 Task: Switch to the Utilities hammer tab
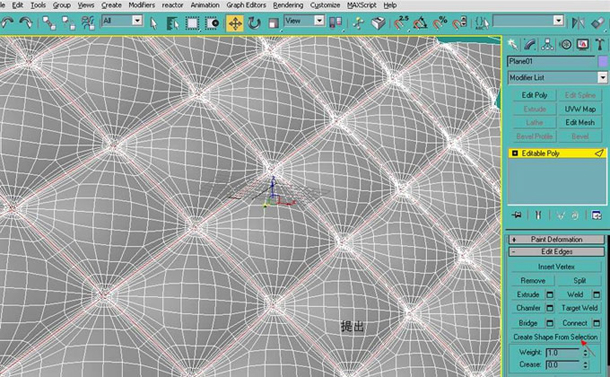coord(599,44)
